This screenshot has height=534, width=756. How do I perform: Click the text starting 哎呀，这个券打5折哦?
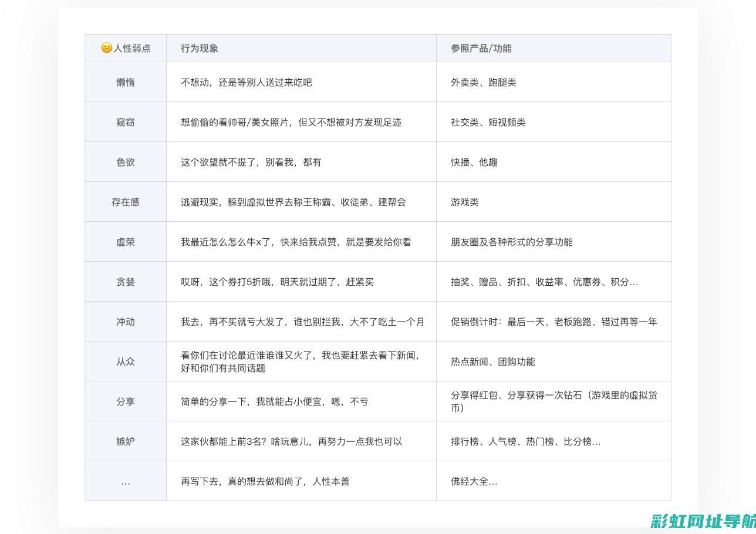coord(278,282)
